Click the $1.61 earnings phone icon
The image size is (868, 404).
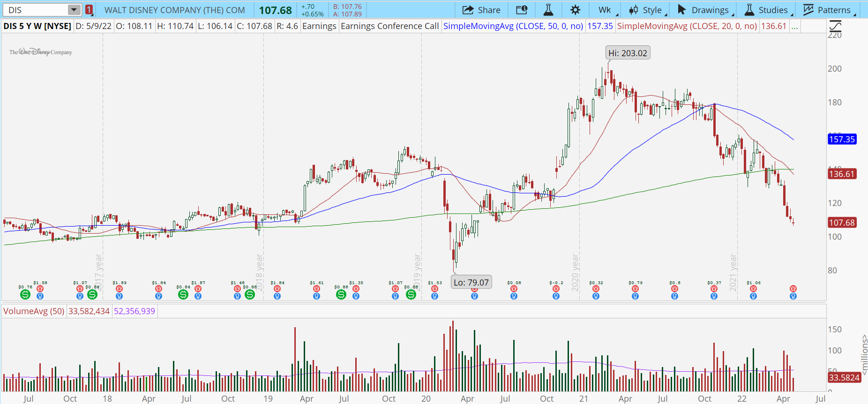(316, 289)
